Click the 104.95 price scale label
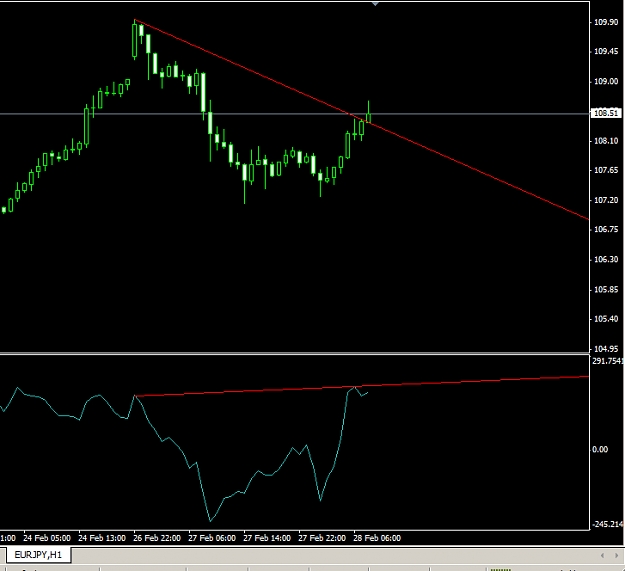 (x=606, y=349)
